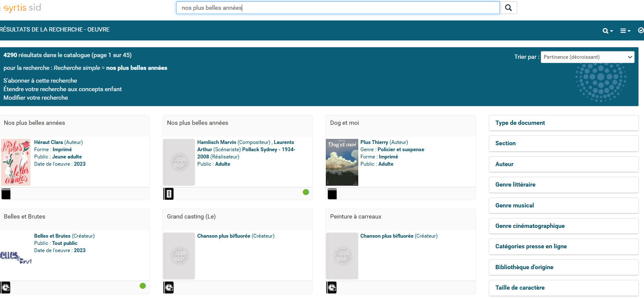Expand the Genre musical facet
644x299 pixels.
tap(563, 205)
